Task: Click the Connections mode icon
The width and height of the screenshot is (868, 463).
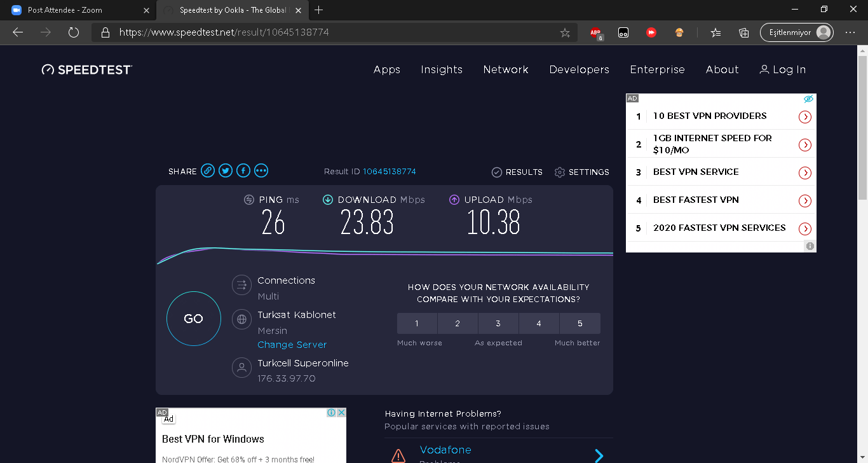Action: point(241,284)
